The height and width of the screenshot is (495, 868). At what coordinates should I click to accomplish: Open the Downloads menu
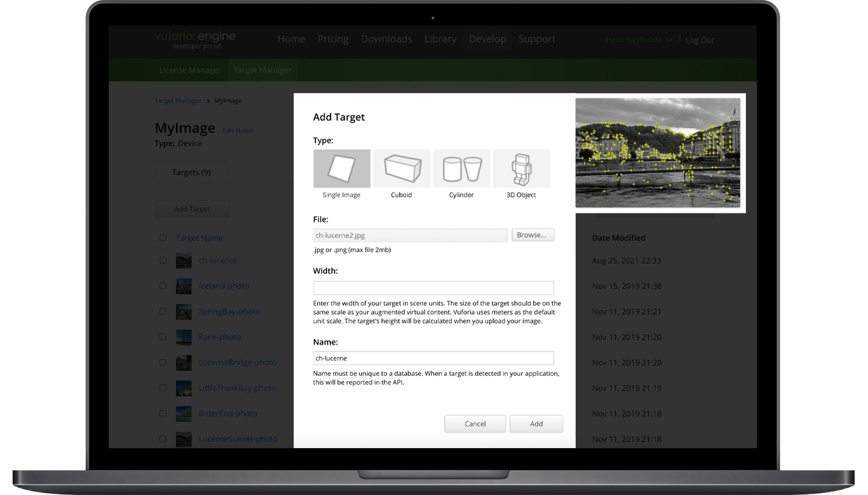coord(387,39)
